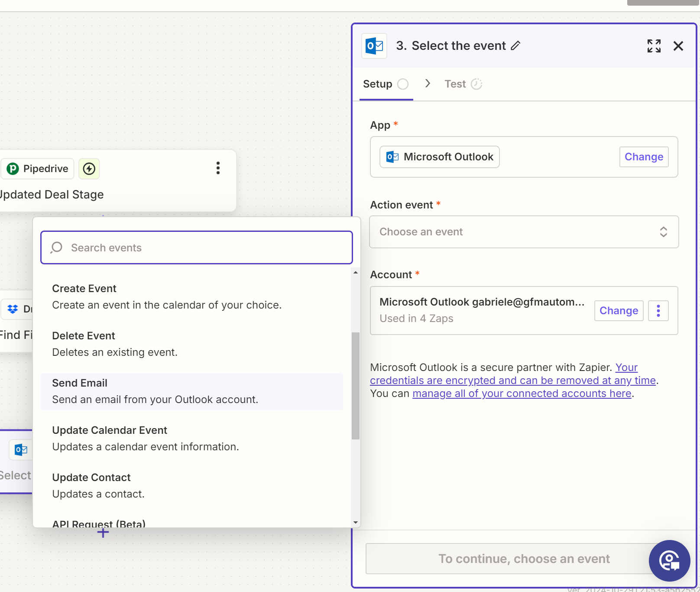Click the pencil icon to rename step
Screen dimensions: 700x592
point(515,46)
